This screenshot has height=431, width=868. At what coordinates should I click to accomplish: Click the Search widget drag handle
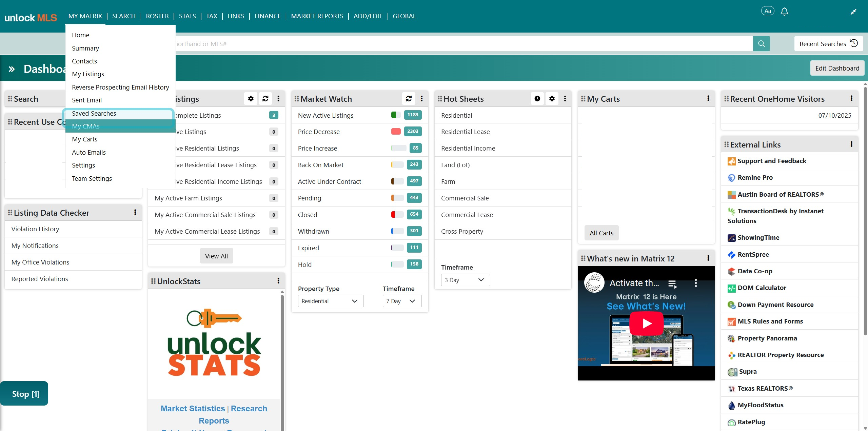(10, 99)
